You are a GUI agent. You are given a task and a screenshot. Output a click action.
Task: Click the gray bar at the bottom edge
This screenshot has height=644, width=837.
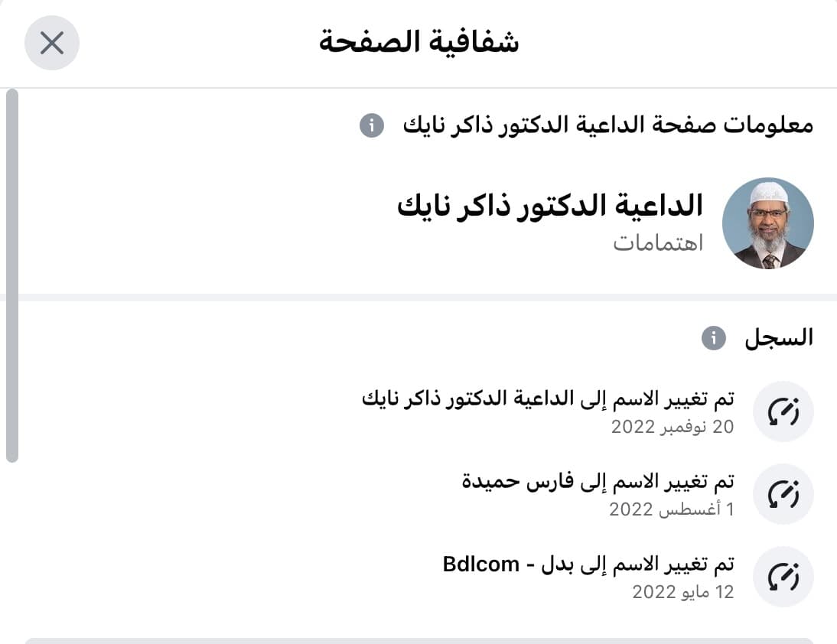pos(418,641)
